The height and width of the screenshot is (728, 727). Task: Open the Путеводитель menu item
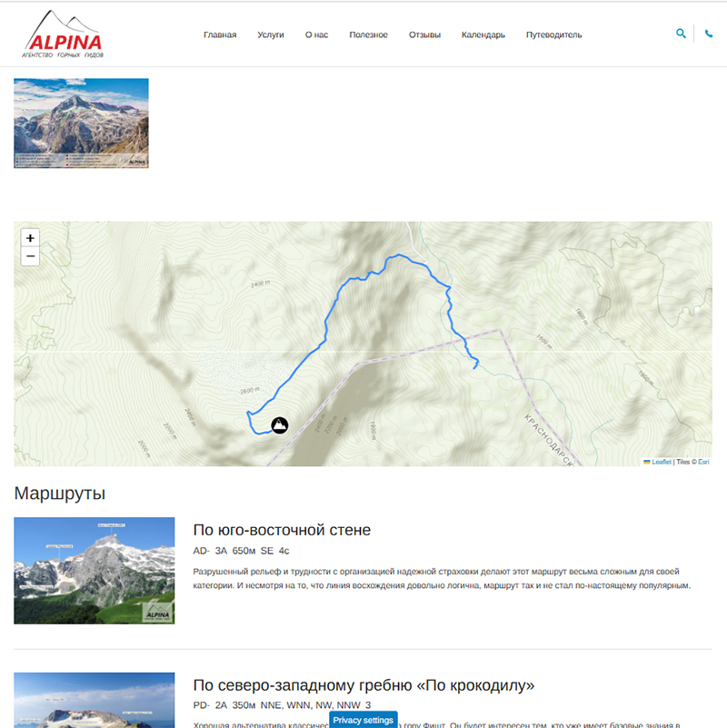553,35
